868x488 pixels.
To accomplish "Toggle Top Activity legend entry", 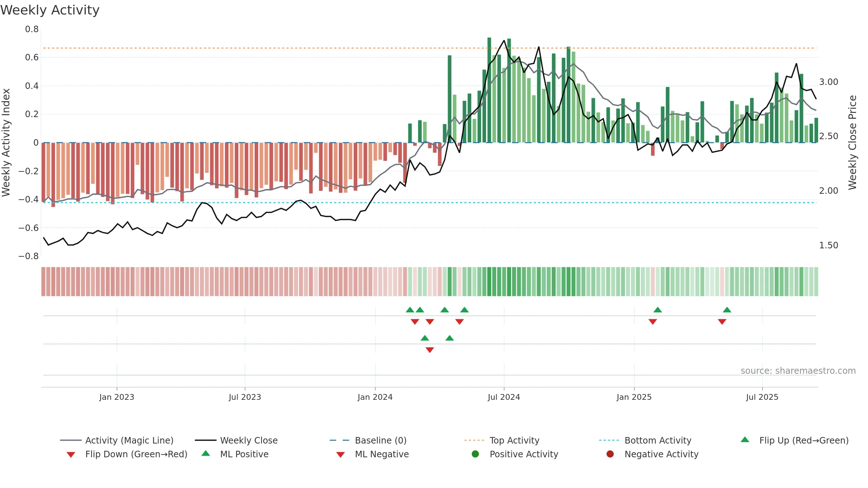I will [x=502, y=440].
